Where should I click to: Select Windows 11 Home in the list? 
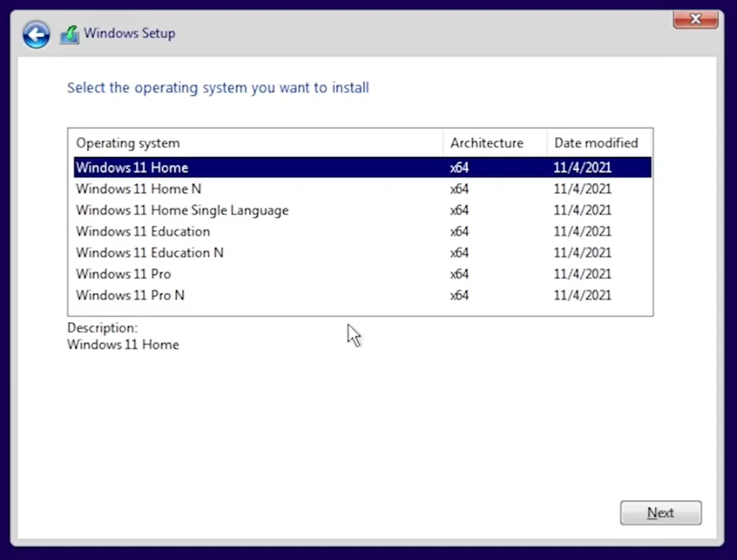132,168
